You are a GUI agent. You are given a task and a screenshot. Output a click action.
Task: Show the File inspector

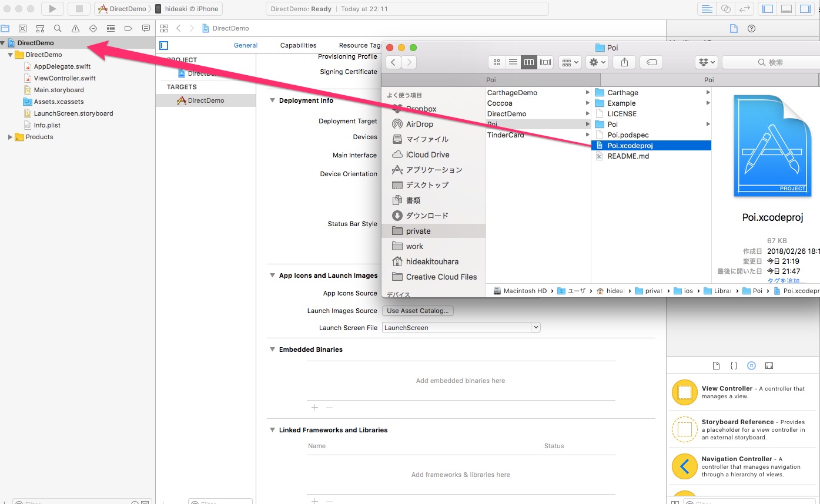coord(734,28)
